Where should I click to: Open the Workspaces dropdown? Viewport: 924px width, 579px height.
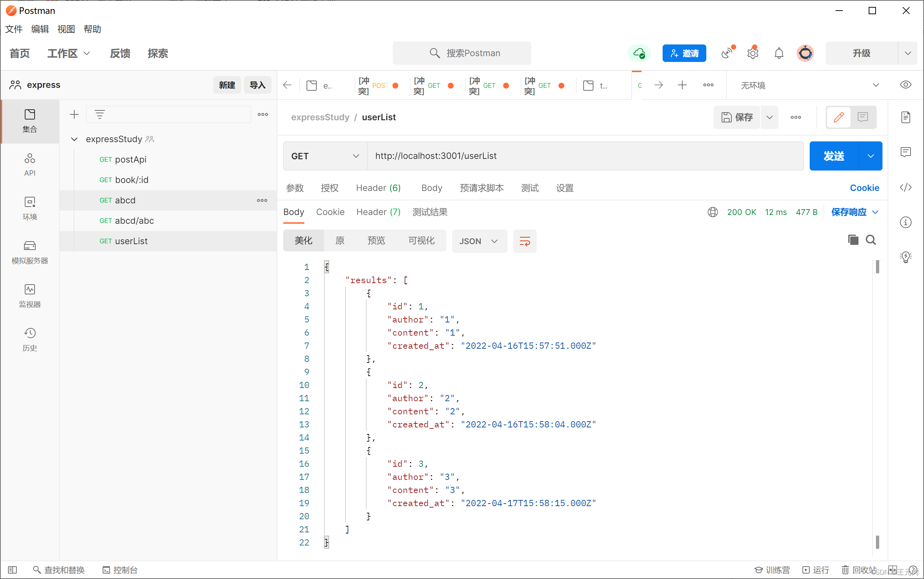(68, 53)
